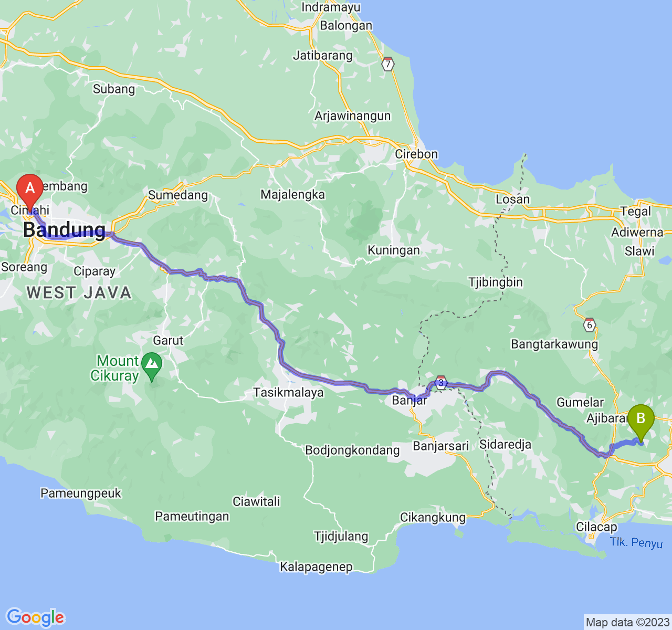Image resolution: width=672 pixels, height=630 pixels.
Task: Click the Jatibarang label
Action: click(323, 56)
